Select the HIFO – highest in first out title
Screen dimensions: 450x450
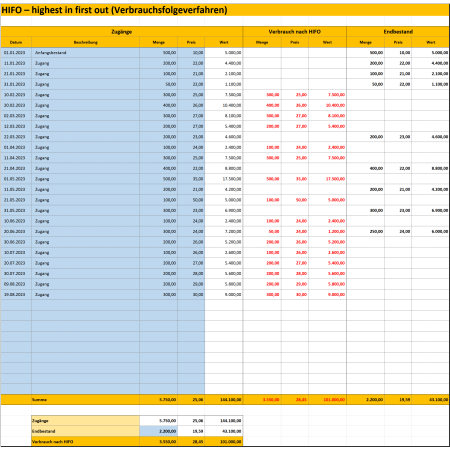114,10
